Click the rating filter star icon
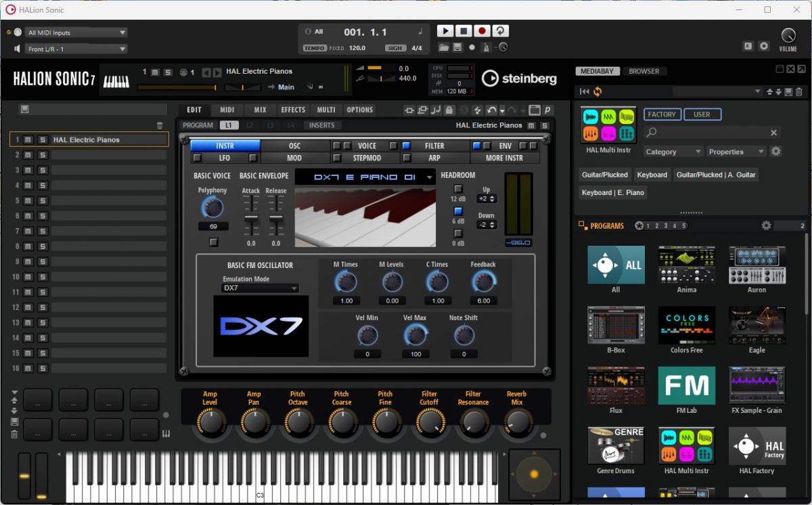812x505 pixels. pos(639,225)
